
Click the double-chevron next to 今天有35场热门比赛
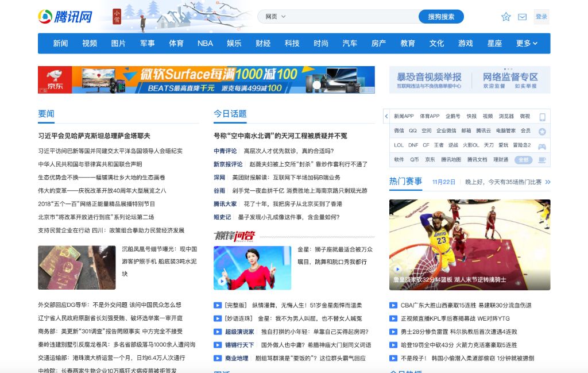[x=548, y=182]
